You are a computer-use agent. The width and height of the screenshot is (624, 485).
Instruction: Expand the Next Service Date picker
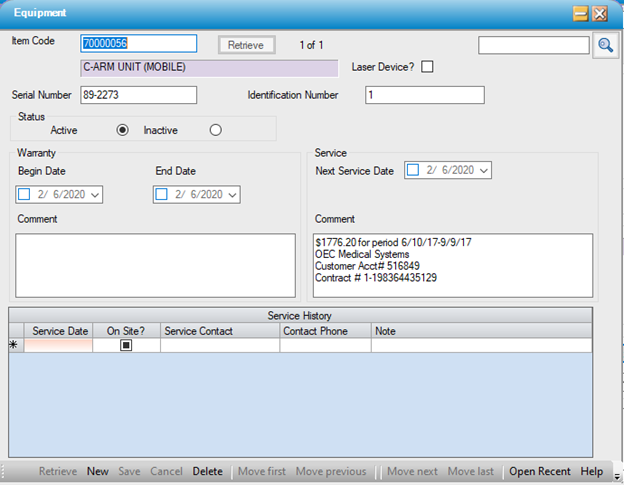pos(485,171)
